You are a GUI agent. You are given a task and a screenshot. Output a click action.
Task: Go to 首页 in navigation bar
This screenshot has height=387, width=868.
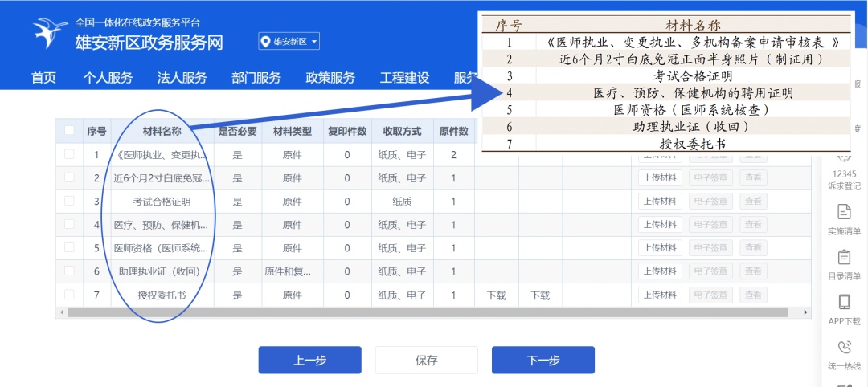coord(43,78)
